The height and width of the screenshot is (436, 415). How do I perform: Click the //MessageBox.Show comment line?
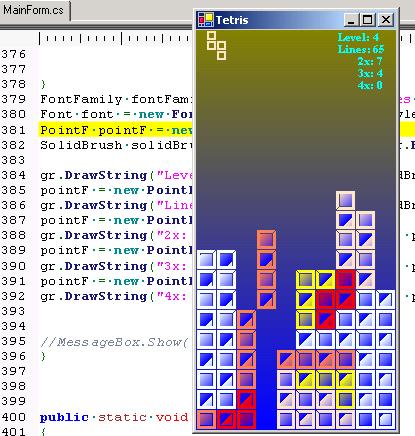114,342
